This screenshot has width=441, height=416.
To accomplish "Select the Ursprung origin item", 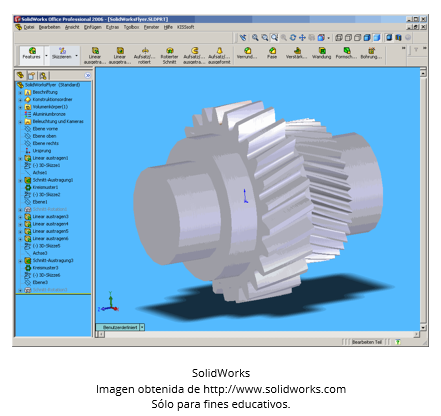I will tap(42, 151).
